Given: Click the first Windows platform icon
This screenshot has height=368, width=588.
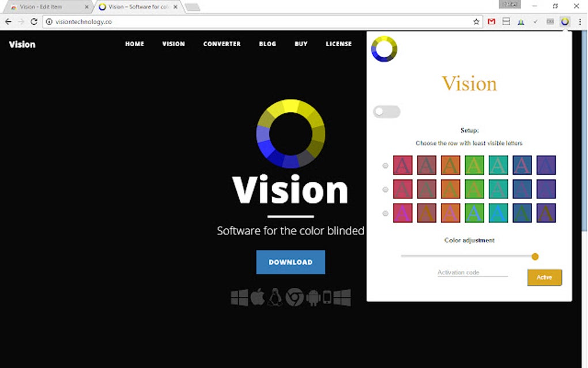Looking at the screenshot, I should (239, 298).
